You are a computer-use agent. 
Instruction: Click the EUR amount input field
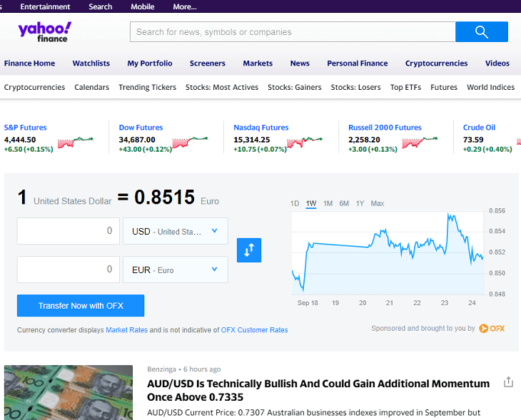coord(69,270)
